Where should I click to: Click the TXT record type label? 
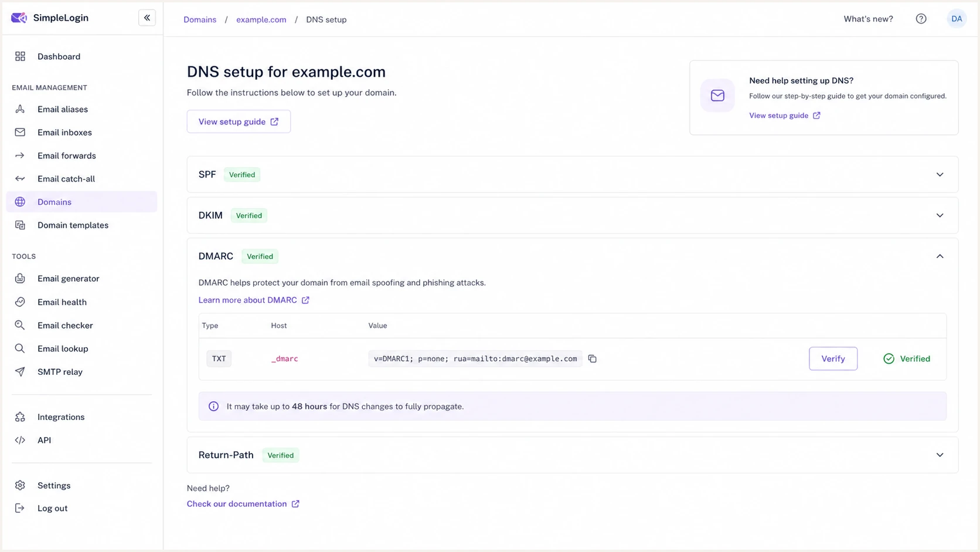coord(219,358)
